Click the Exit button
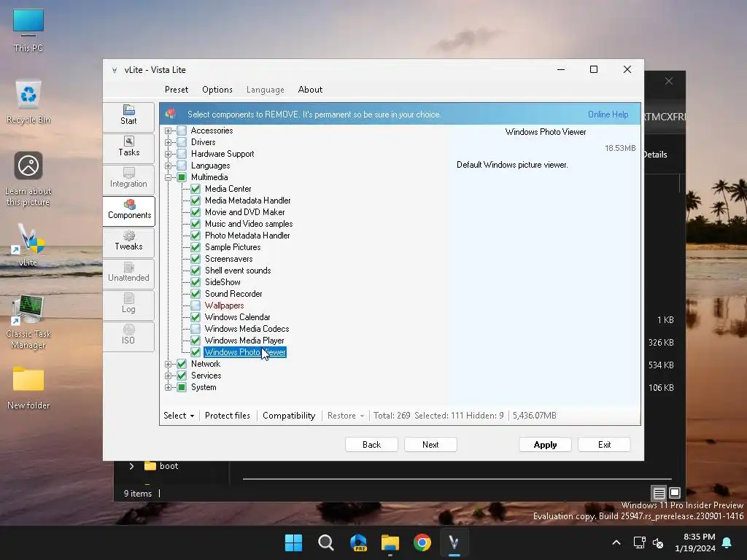The width and height of the screenshot is (747, 560). pos(604,445)
